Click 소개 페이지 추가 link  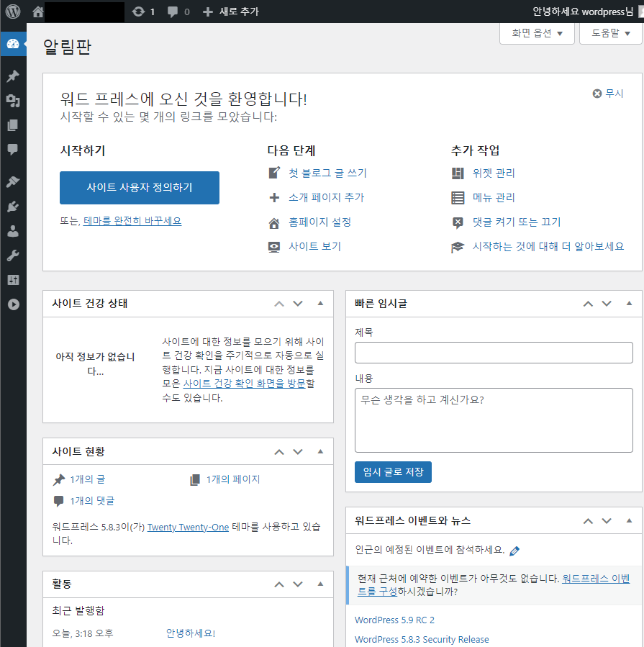click(x=327, y=198)
